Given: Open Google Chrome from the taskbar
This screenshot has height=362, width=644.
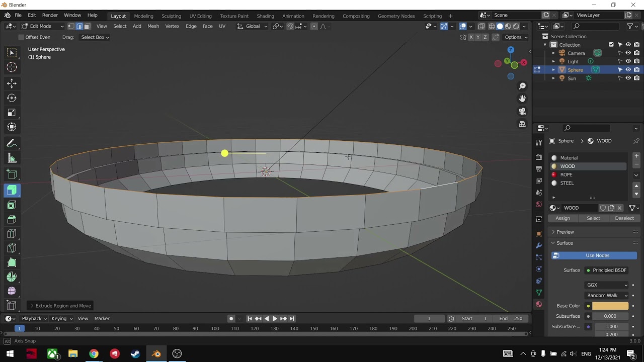Looking at the screenshot, I should point(94,353).
